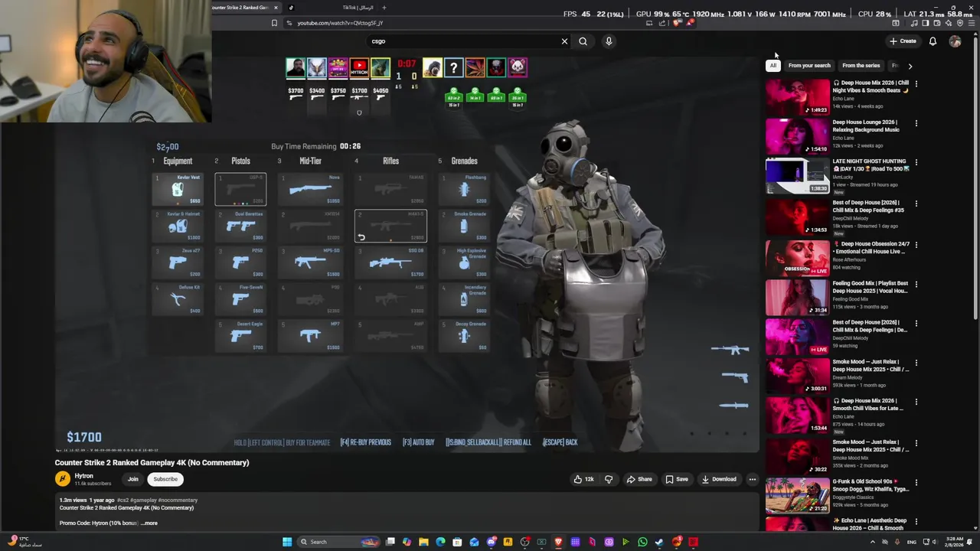Open options for Late Night Ghost Hunting video
Viewport: 980px width, 551px height.
[916, 162]
